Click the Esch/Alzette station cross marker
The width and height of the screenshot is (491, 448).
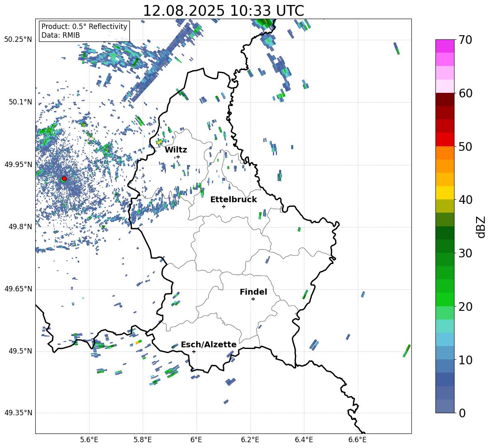pyautogui.click(x=194, y=351)
